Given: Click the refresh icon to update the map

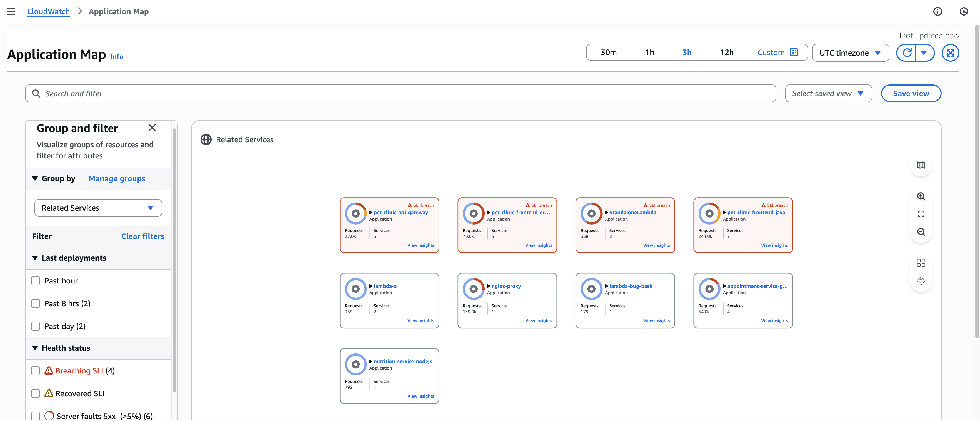Looking at the screenshot, I should pos(907,53).
